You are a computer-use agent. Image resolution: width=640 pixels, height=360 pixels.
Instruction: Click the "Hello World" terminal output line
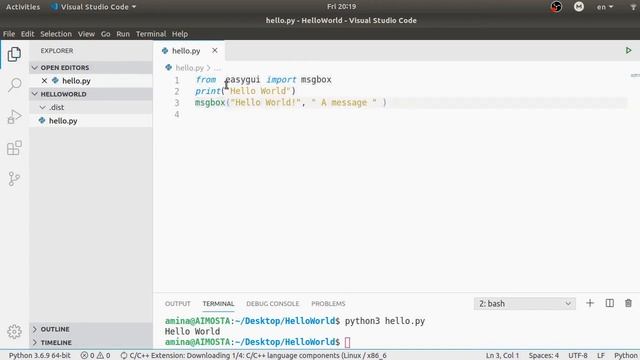click(x=192, y=331)
